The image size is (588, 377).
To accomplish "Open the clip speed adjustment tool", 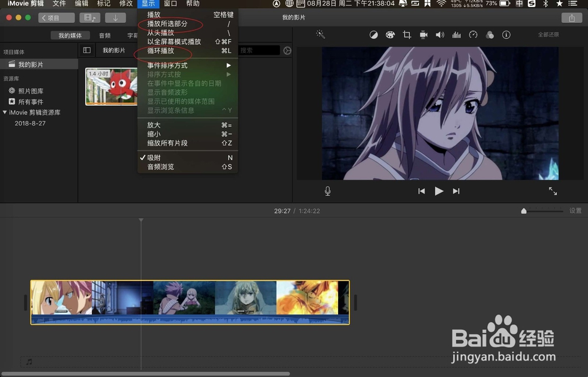I will [473, 35].
